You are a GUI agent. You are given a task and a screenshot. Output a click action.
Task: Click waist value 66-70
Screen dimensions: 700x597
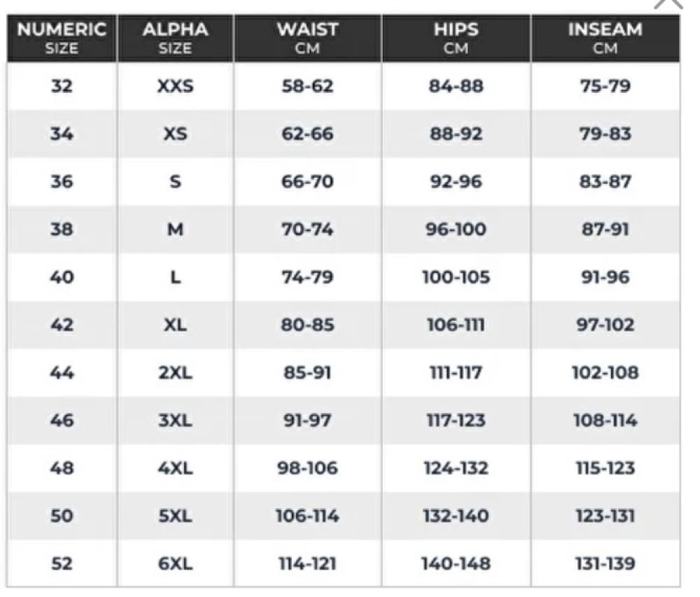pyautogui.click(x=307, y=182)
